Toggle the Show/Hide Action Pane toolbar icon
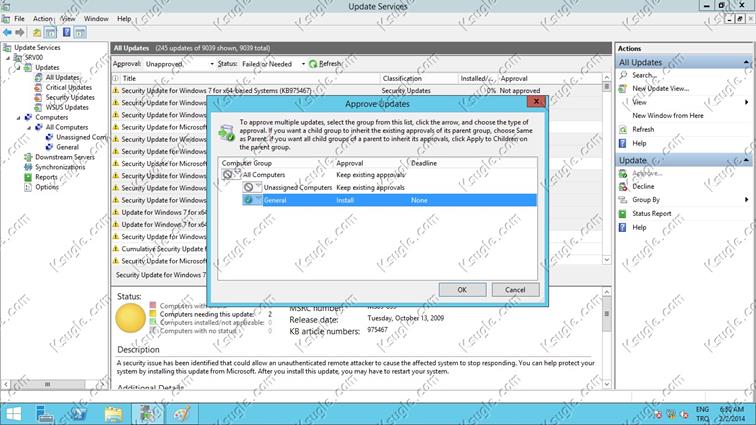The image size is (756, 425). (x=80, y=33)
